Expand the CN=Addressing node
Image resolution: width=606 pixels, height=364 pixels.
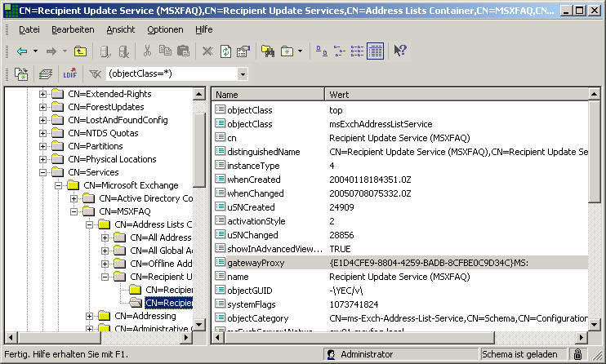coord(89,316)
